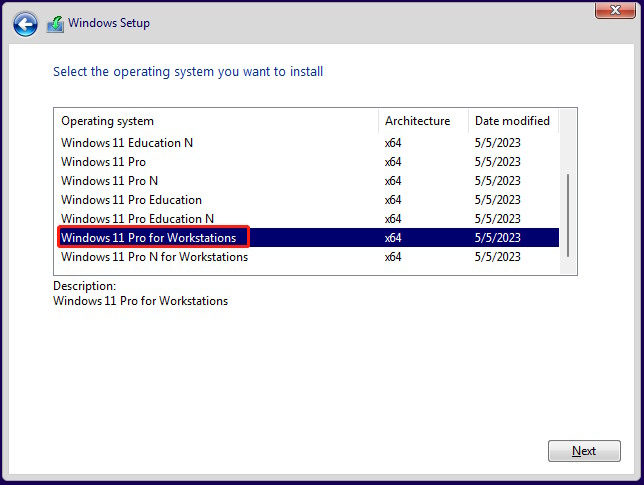Click the Operating system column header
The height and width of the screenshot is (485, 644).
(x=216, y=121)
